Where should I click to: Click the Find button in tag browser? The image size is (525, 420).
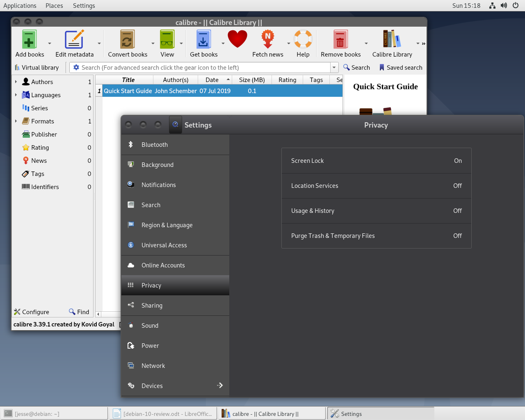coord(79,312)
